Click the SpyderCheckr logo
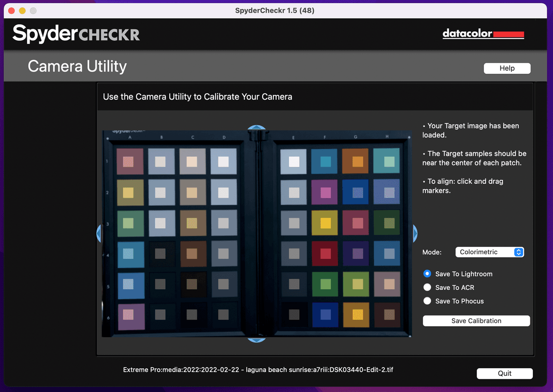The width and height of the screenshot is (553, 392). point(75,34)
